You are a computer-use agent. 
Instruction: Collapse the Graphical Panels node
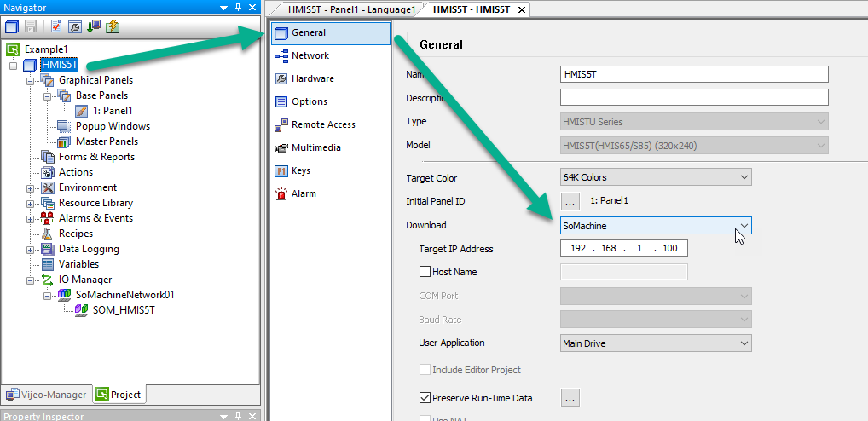(31, 80)
